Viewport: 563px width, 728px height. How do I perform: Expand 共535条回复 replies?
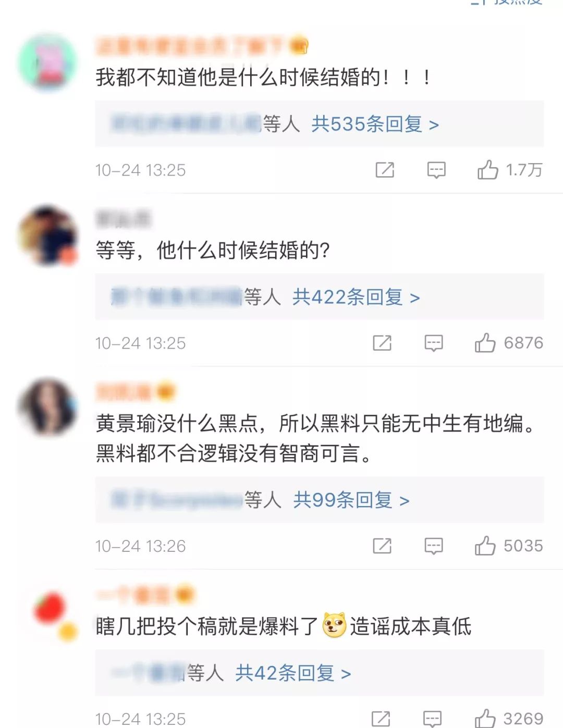(375, 124)
